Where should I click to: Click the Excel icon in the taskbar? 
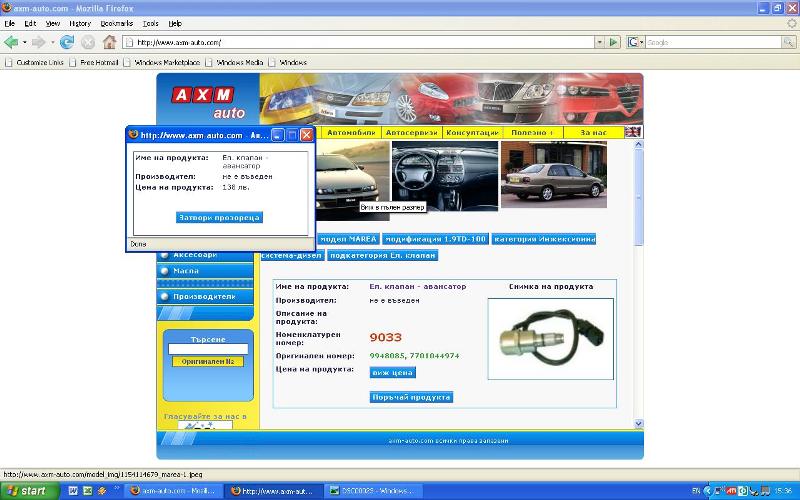tap(87, 491)
